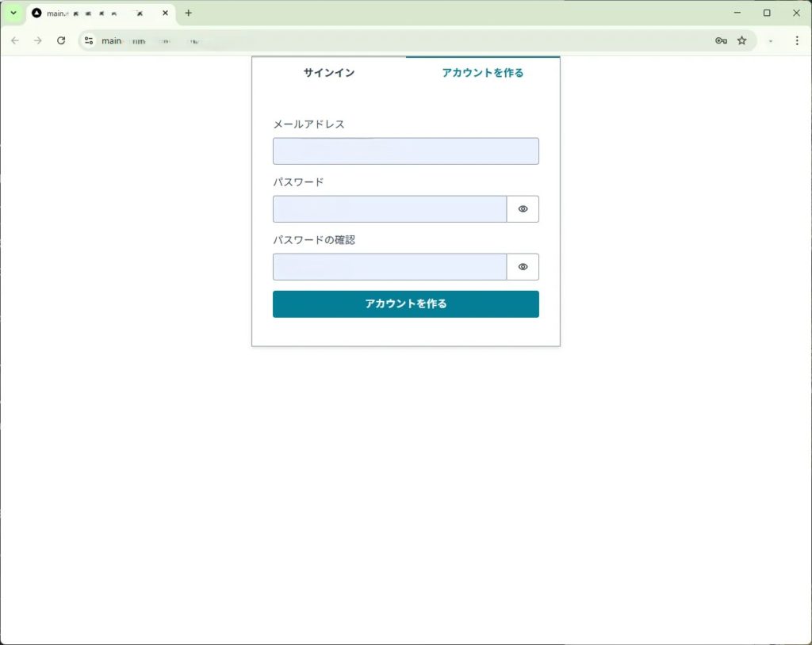Switch to the サインイン tab
The width and height of the screenshot is (812, 645).
coord(329,73)
